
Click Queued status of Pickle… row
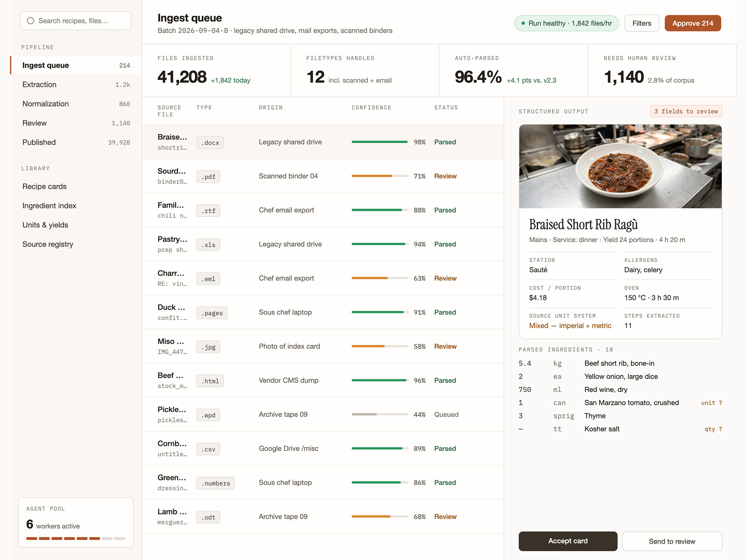pos(446,414)
